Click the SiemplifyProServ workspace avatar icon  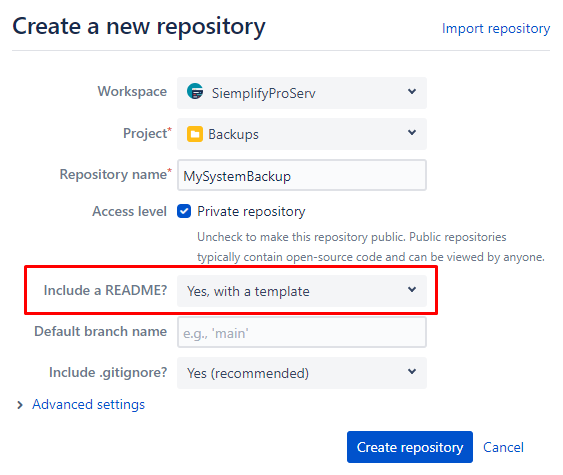point(195,91)
